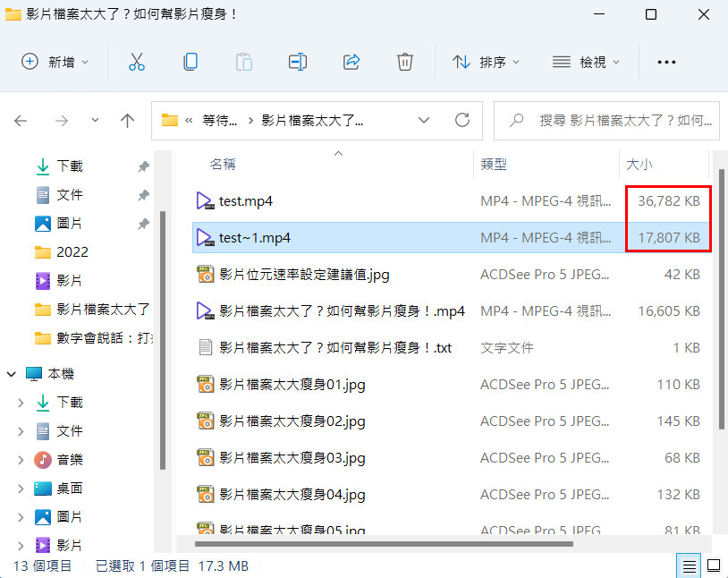Click the Copy icon in toolbar
728x578 pixels.
(190, 62)
